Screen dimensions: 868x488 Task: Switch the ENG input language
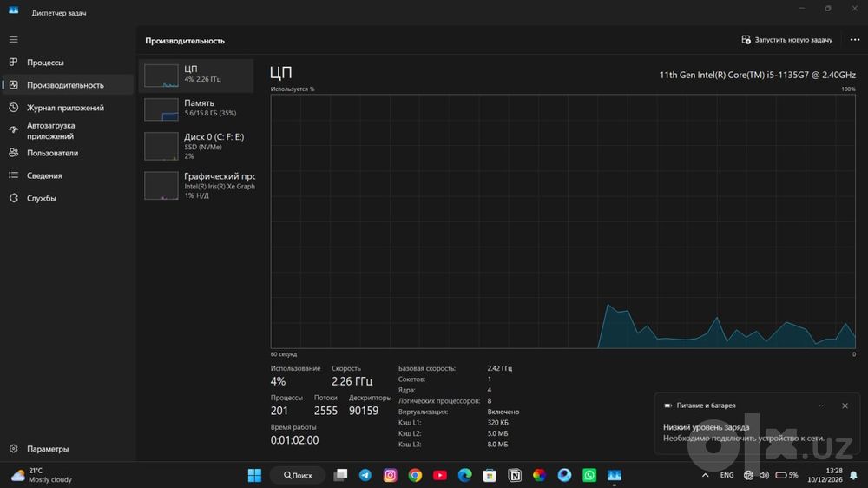point(727,475)
